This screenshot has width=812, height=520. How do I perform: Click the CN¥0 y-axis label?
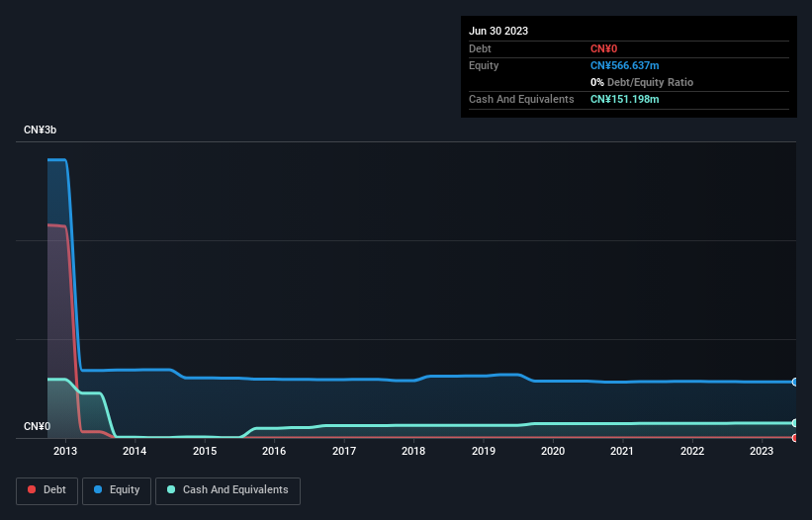(x=37, y=426)
